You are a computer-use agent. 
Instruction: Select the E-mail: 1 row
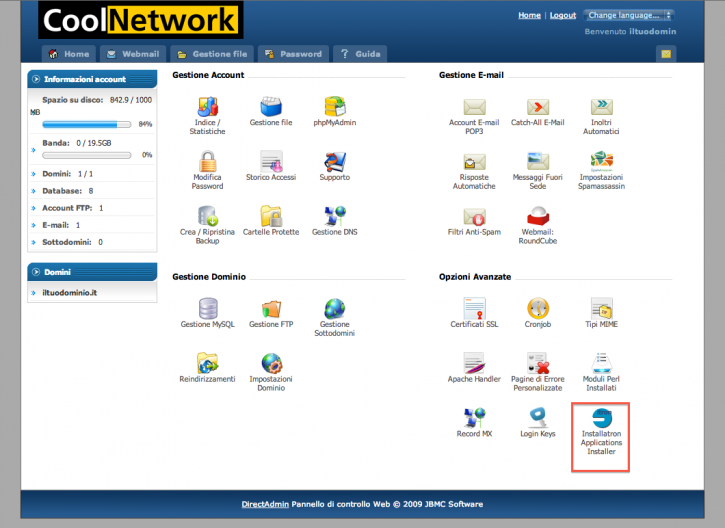(92, 225)
